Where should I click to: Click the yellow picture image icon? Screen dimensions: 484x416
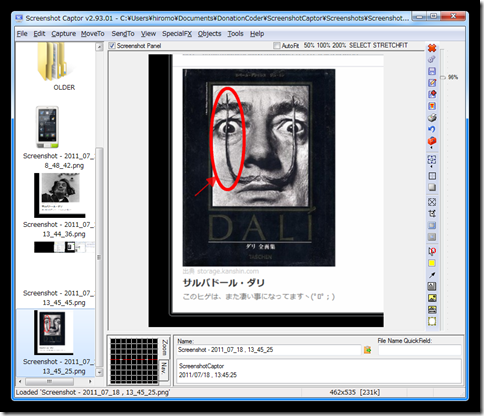(432, 298)
